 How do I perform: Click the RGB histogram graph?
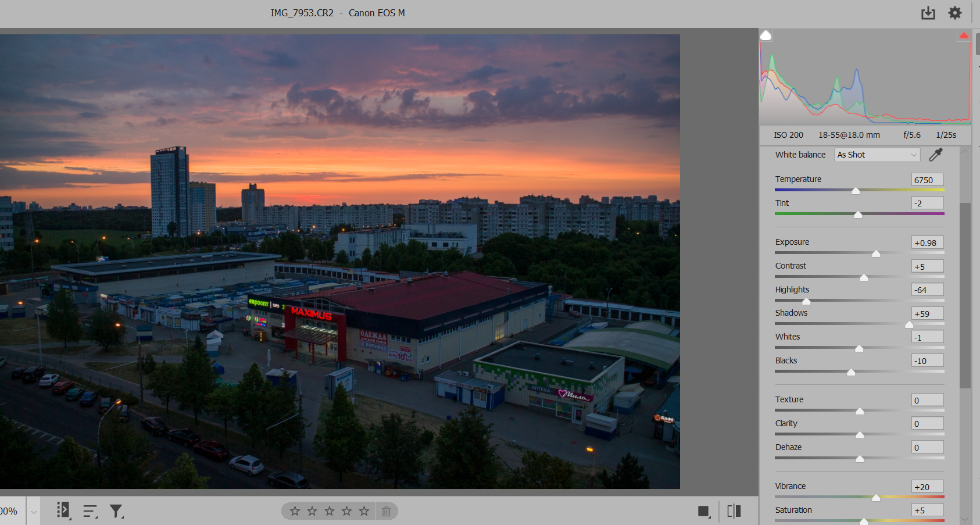coord(865,77)
